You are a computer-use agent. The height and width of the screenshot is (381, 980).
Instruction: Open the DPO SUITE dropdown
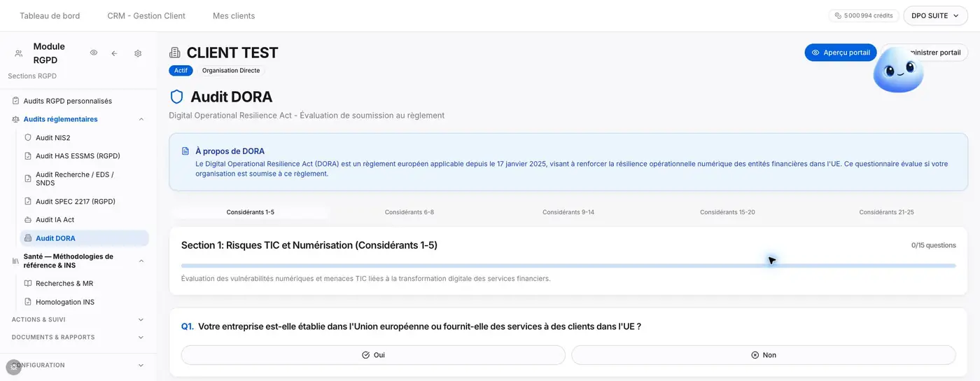point(936,15)
